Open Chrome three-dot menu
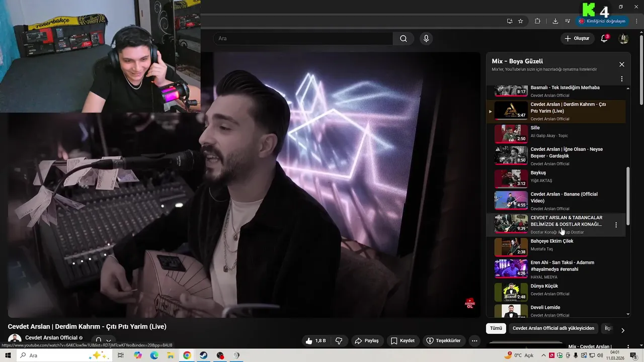This screenshot has width=644, height=362. click(x=636, y=21)
